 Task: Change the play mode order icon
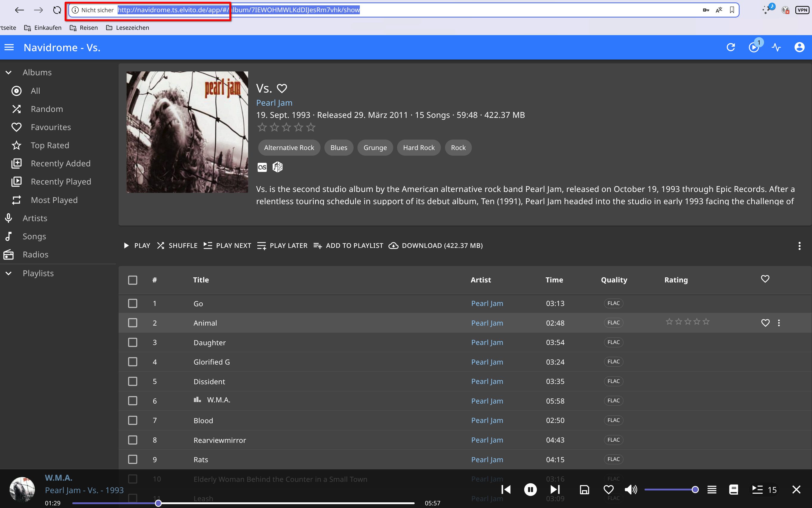pos(712,490)
